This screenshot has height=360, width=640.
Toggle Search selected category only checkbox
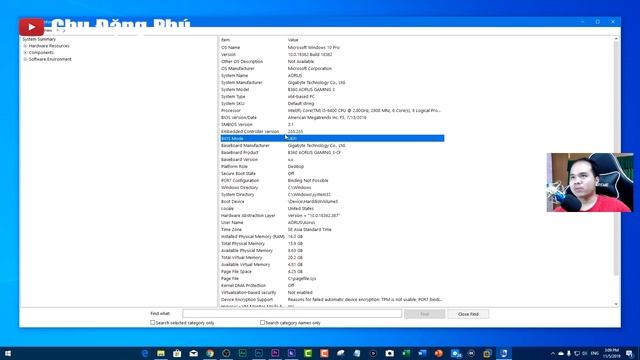click(x=153, y=323)
